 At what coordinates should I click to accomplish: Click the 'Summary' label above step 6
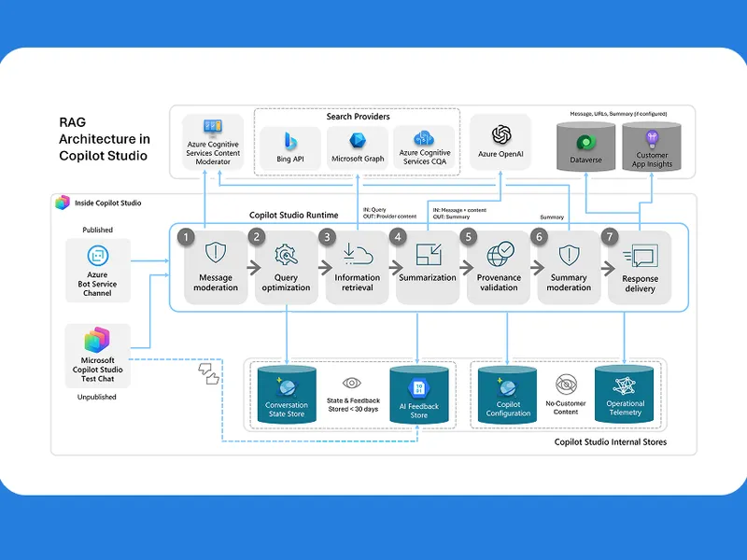[x=552, y=217]
